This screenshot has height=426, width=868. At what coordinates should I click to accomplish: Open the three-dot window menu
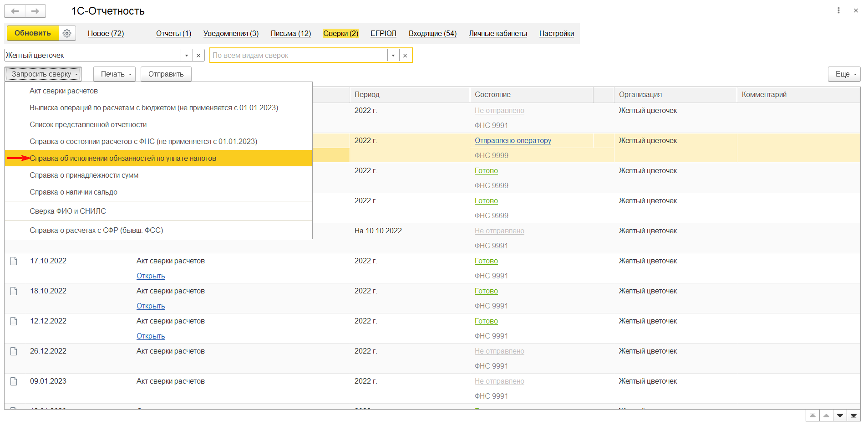(x=838, y=10)
